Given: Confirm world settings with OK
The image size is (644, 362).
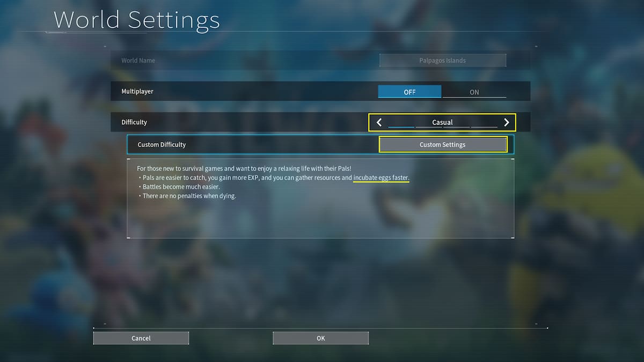Looking at the screenshot, I should pos(320,338).
